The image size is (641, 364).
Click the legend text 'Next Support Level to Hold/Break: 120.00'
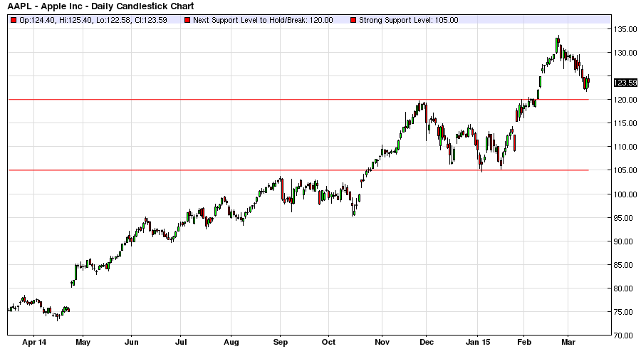click(263, 20)
